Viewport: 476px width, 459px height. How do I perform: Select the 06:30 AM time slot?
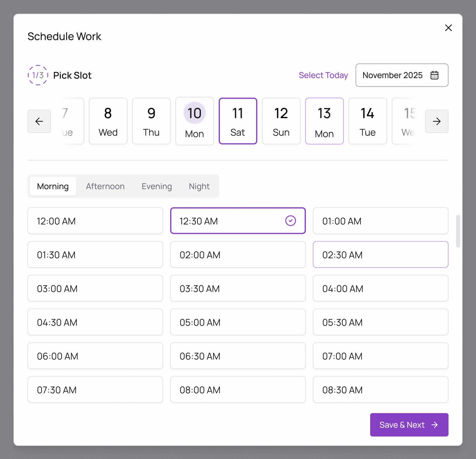coord(238,356)
